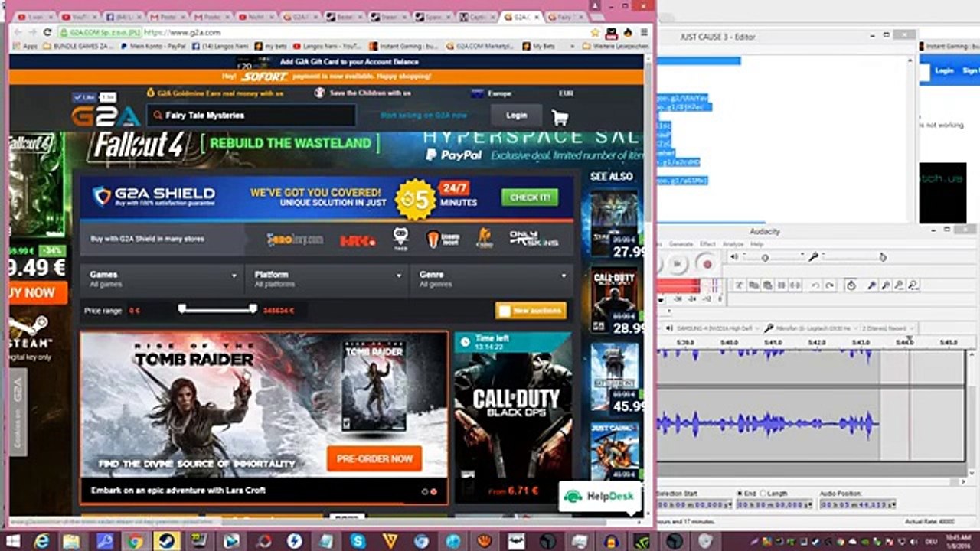Click the Chrome address bar

coord(322,32)
